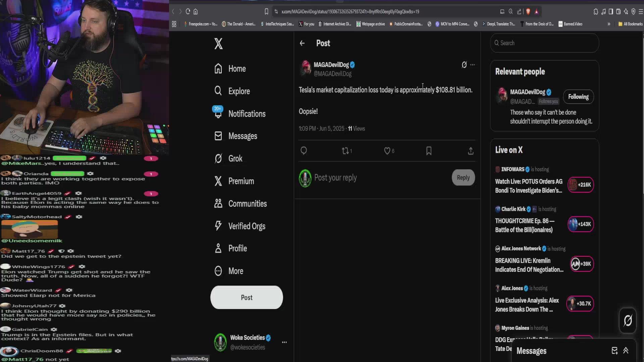Bookmark this page via address bar icon
Viewport: 644px width, 362px height.
[x=266, y=11]
